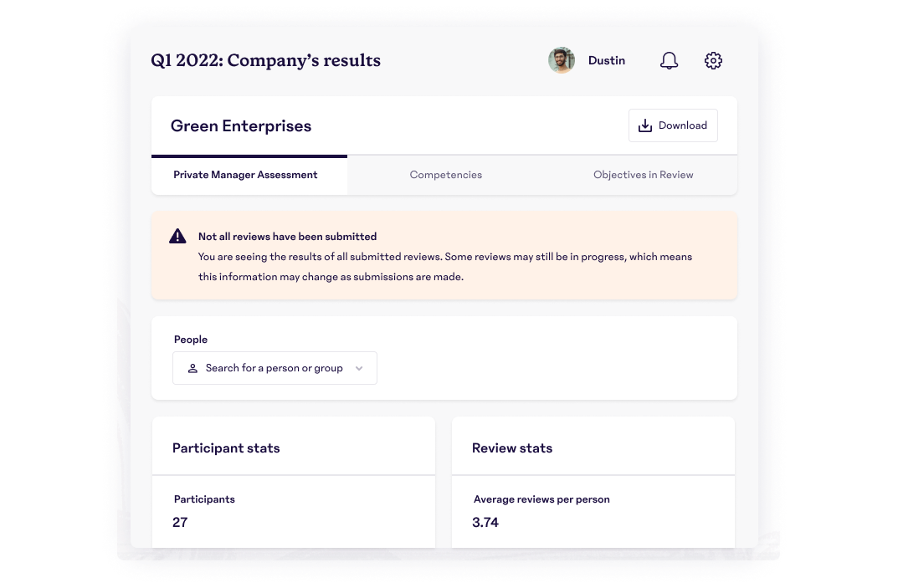Click the warning triangle icon

click(x=177, y=237)
